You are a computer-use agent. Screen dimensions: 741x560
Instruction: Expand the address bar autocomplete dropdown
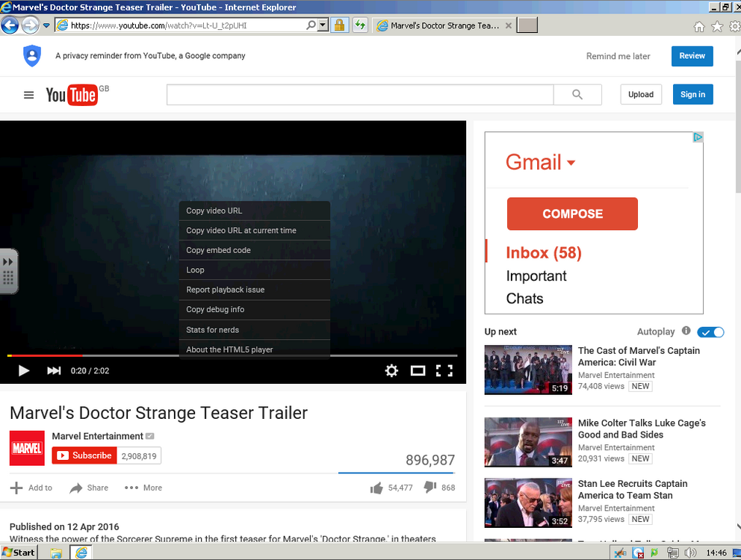pyautogui.click(x=323, y=25)
